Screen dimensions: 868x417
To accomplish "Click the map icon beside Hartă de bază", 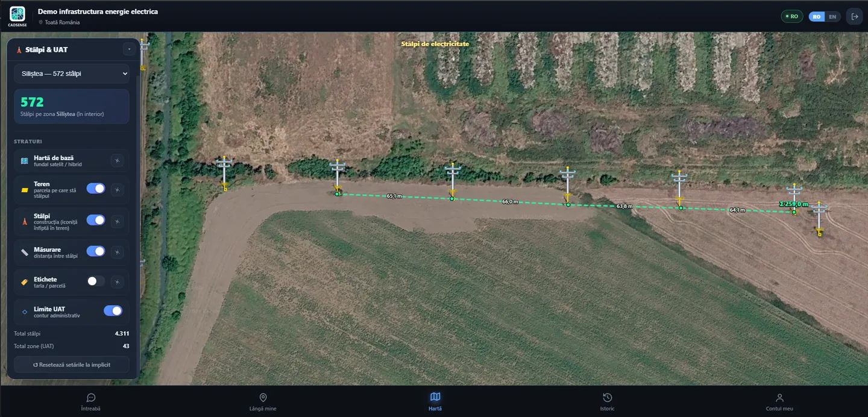I will [x=25, y=161].
